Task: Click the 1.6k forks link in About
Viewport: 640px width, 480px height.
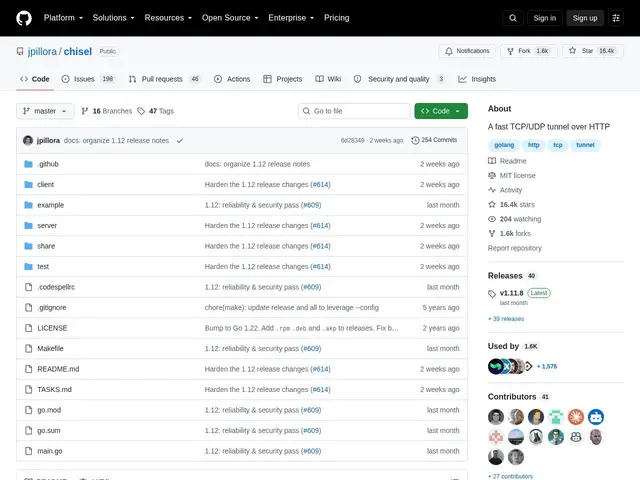Action: pos(515,233)
